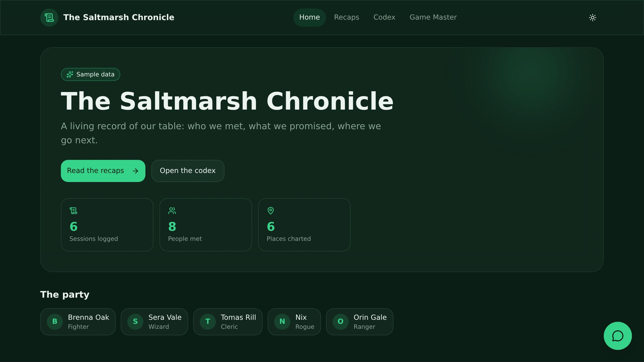This screenshot has height=362, width=644.
Task: Open the Game Master nav tab
Action: [x=433, y=18]
